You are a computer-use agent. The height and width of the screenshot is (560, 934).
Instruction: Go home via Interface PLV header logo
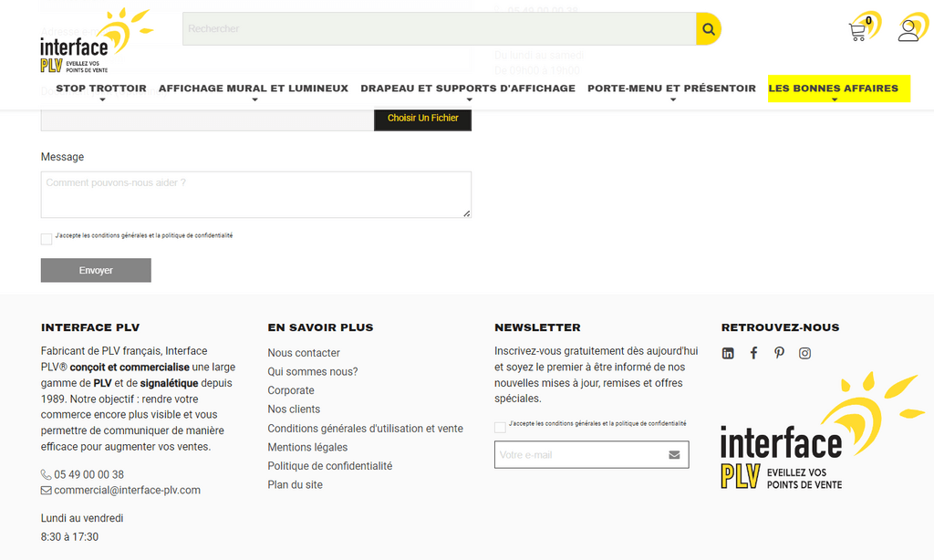95,40
